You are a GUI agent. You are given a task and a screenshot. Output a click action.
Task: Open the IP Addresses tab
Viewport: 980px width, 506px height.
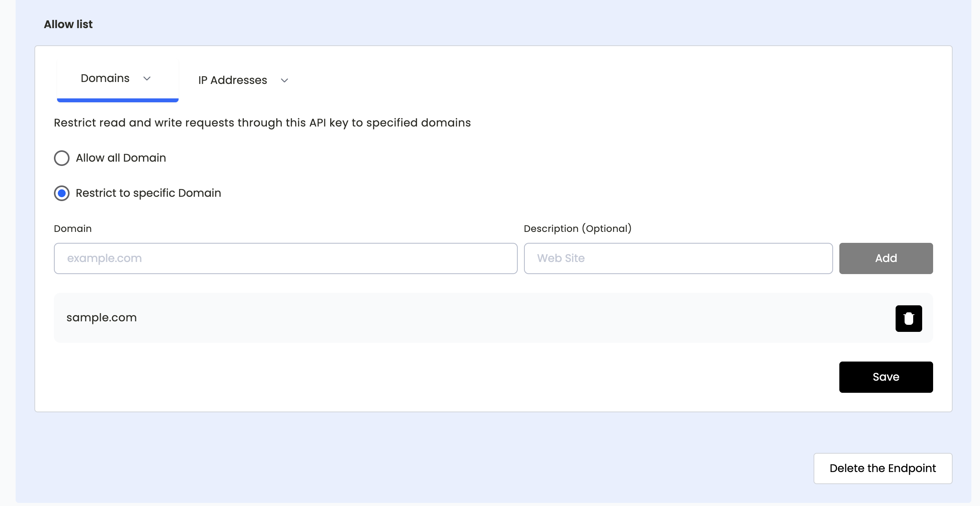tap(232, 80)
